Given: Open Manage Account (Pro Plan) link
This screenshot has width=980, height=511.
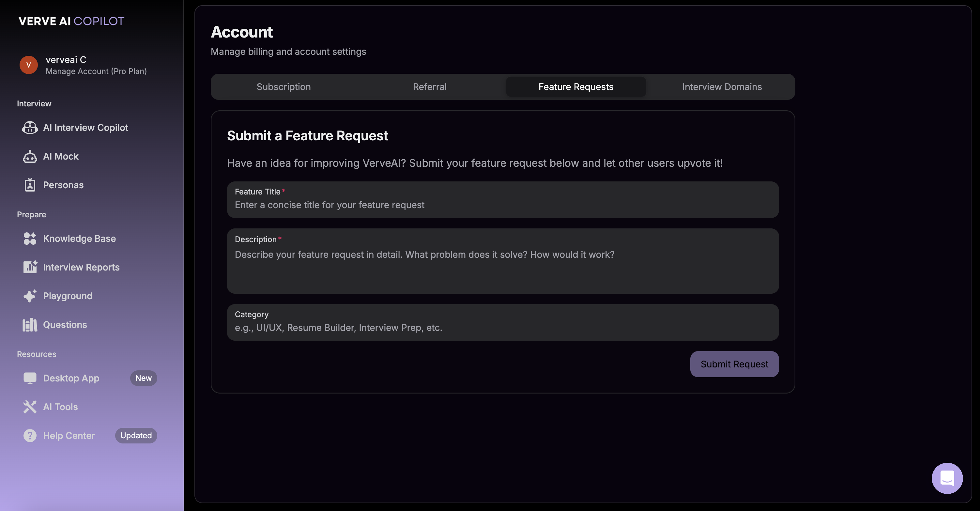Looking at the screenshot, I should (x=96, y=71).
